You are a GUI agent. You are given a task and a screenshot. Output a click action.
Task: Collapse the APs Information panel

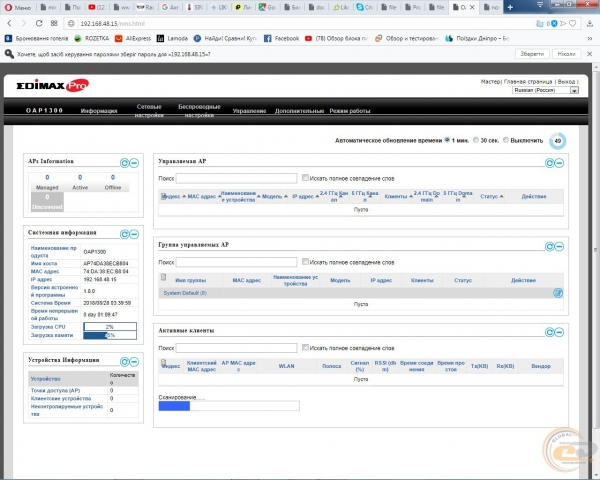click(134, 163)
